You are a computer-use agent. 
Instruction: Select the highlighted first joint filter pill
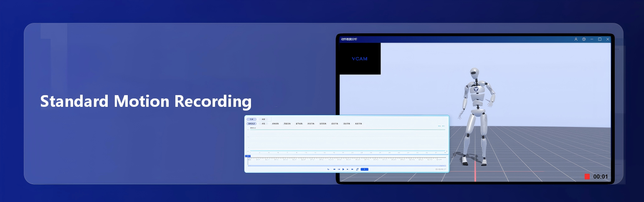[x=251, y=124]
